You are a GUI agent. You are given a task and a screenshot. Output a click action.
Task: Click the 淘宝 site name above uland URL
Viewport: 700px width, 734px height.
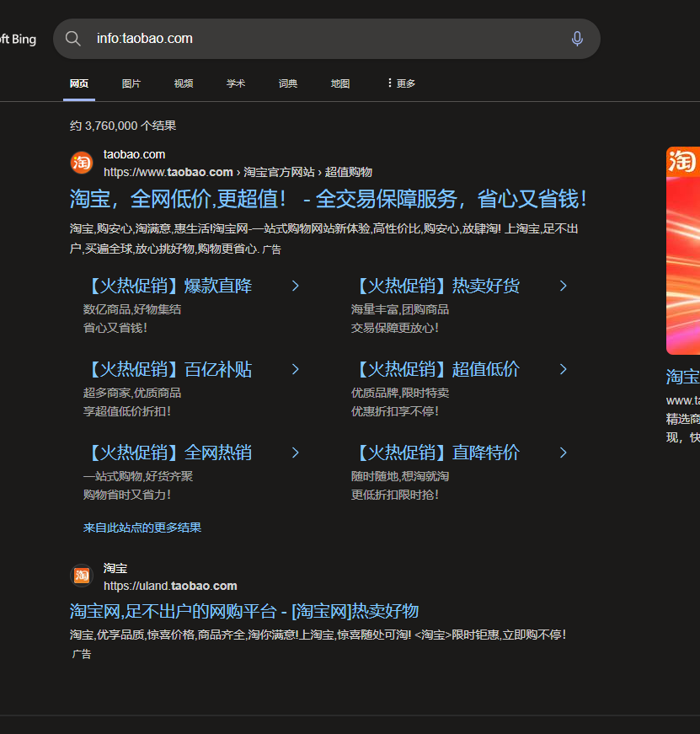coord(115,568)
